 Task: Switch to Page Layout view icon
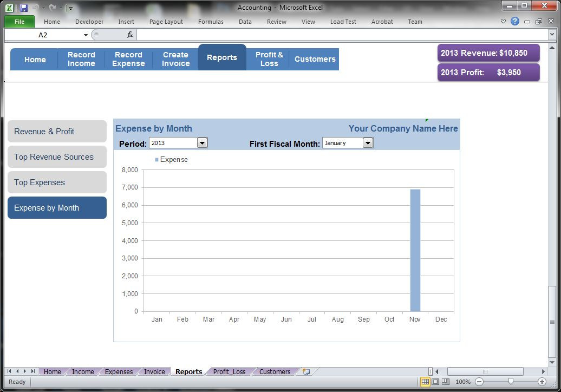435,382
